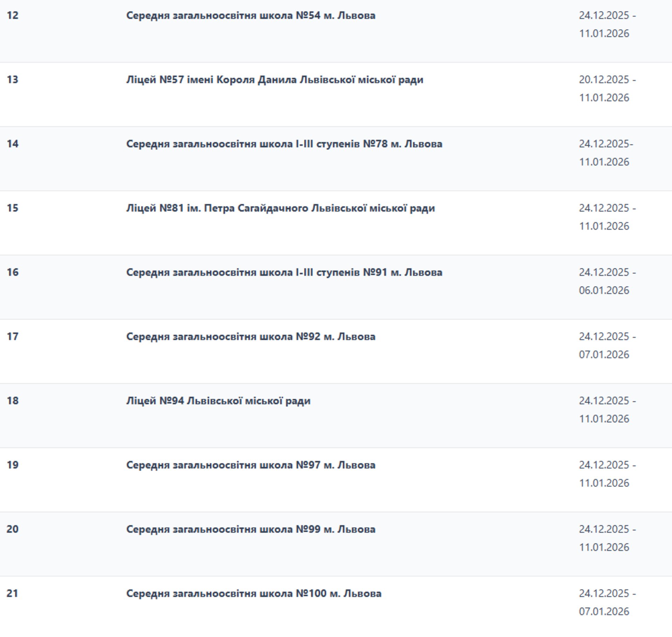Select Ліцей №57 імені Короля Данила

pos(275,80)
